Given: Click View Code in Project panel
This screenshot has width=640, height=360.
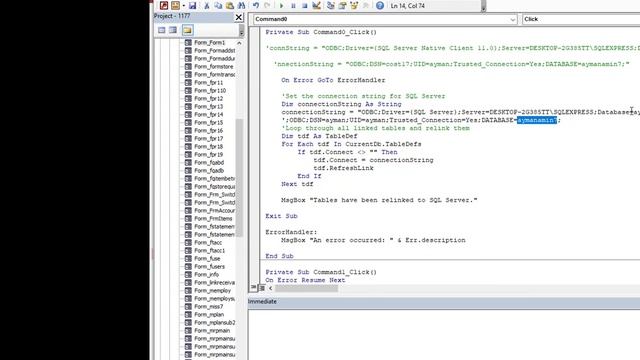Looking at the screenshot, I should tap(162, 30).
